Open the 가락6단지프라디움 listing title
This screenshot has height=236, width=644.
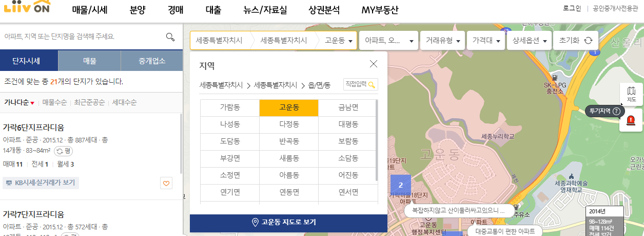coord(33,128)
